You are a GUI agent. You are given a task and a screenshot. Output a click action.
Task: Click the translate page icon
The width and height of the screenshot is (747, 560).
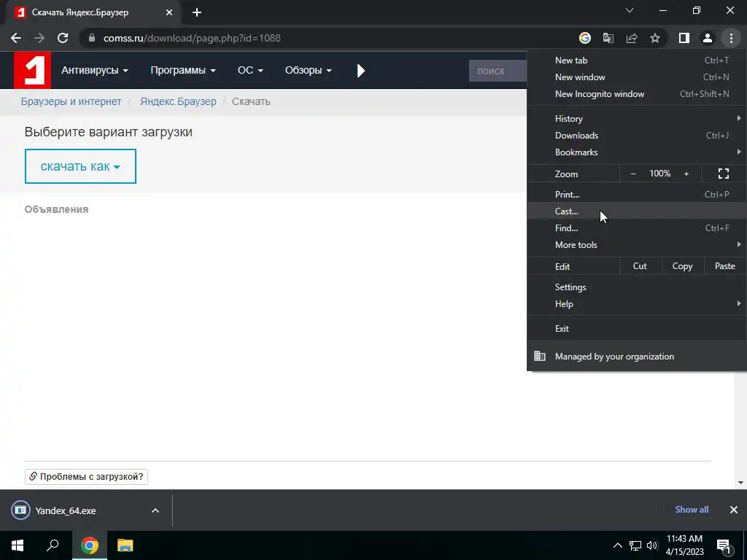point(608,38)
